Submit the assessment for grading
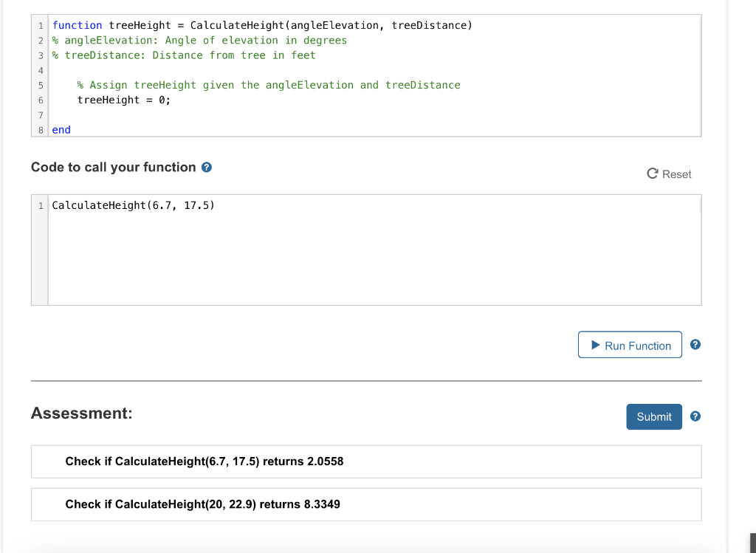This screenshot has width=756, height=553. (x=653, y=416)
